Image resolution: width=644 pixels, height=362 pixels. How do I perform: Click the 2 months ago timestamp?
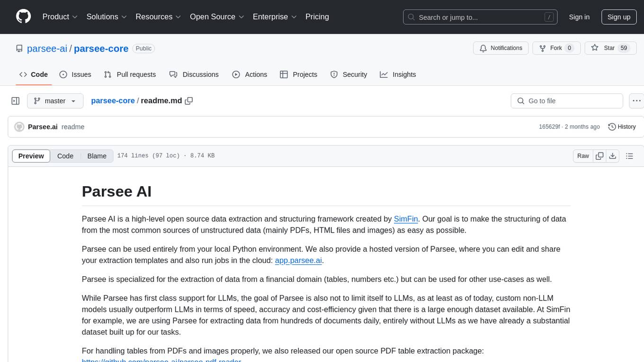582,127
